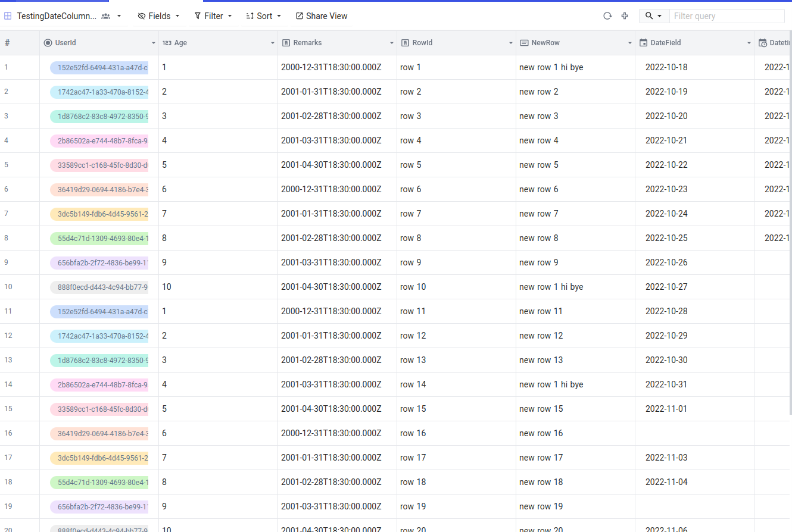Click the reload data icon in the toolbar

click(607, 16)
